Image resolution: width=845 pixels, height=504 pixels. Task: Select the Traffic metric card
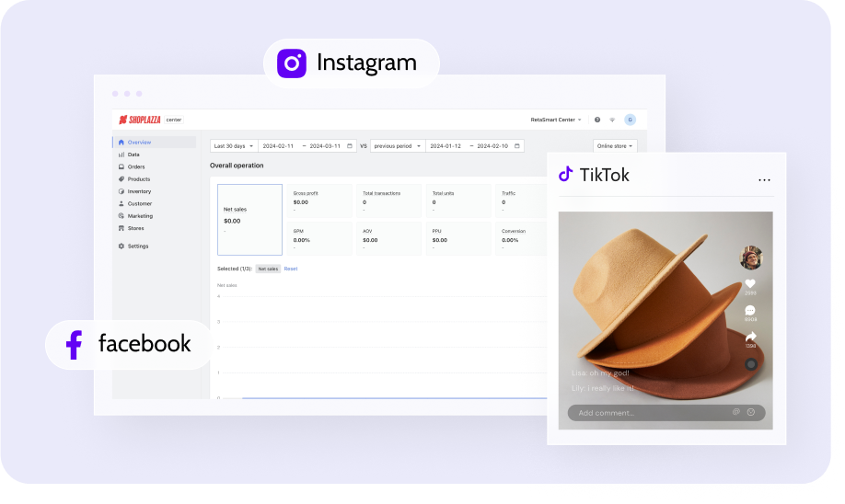click(522, 200)
